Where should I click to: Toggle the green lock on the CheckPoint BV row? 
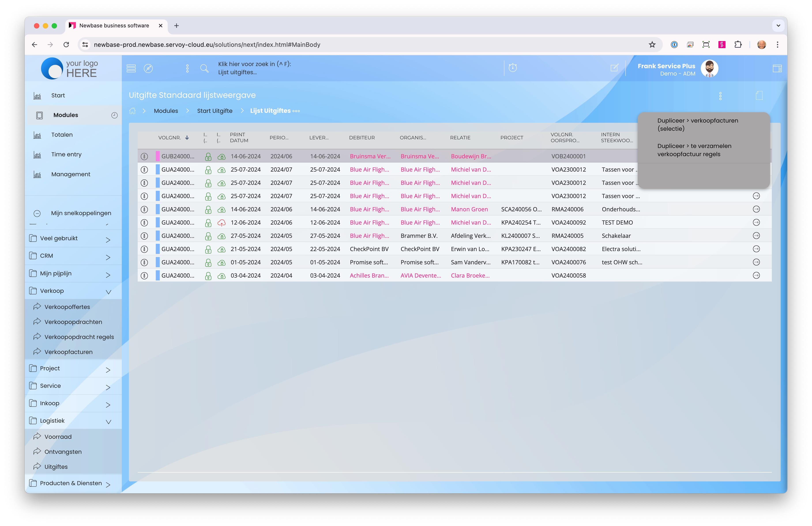tap(208, 250)
